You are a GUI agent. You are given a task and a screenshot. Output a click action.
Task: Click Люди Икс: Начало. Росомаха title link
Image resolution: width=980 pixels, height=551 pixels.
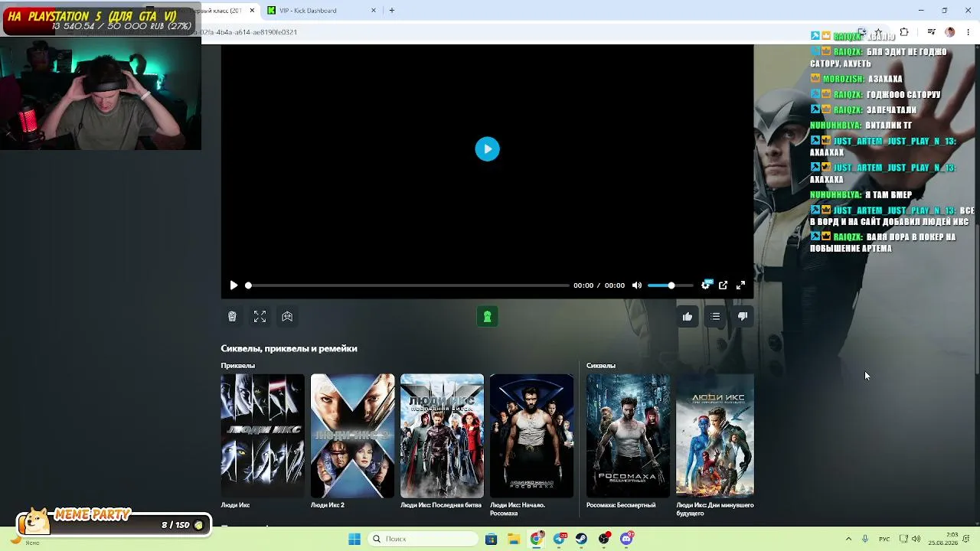[x=518, y=509]
